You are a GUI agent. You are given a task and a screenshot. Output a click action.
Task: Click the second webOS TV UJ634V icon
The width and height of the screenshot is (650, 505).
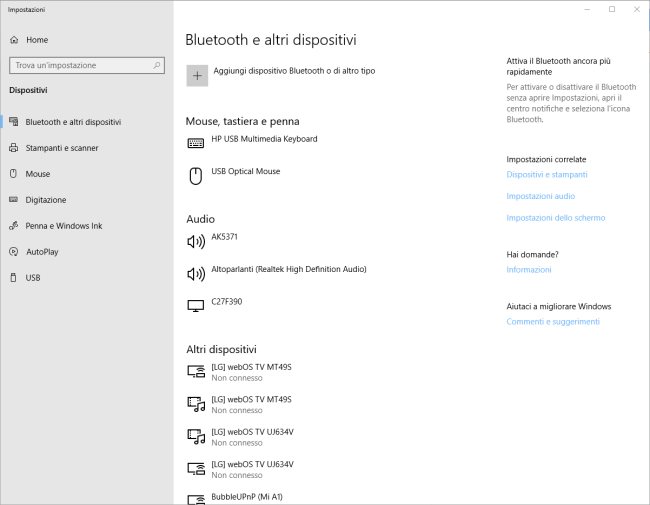(x=196, y=469)
